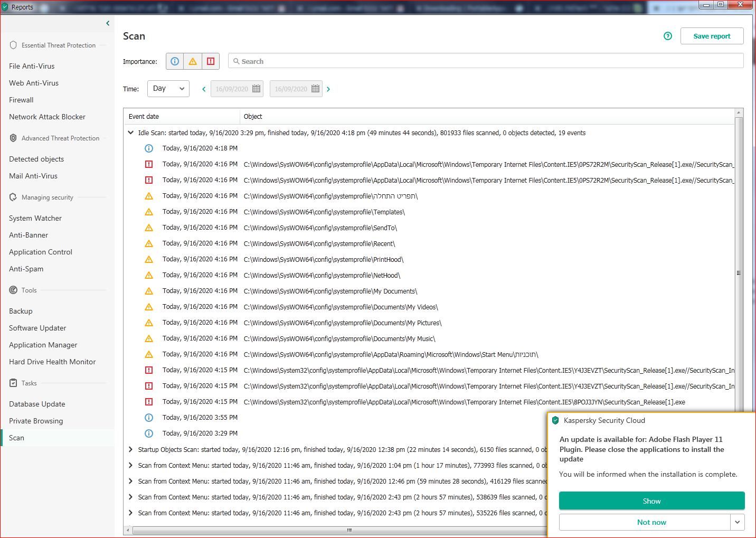Image resolution: width=756 pixels, height=538 pixels.
Task: Click the critical icon on the 8POJ3JYN row
Action: coord(149,402)
